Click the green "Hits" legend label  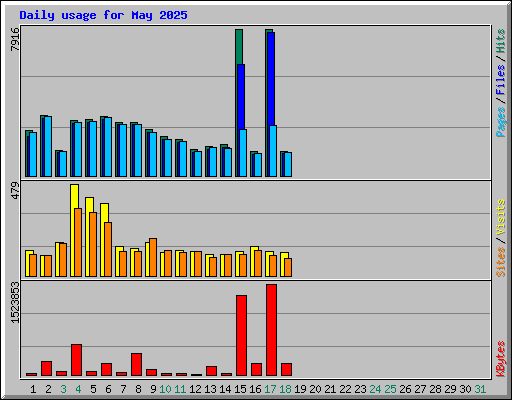coord(501,41)
